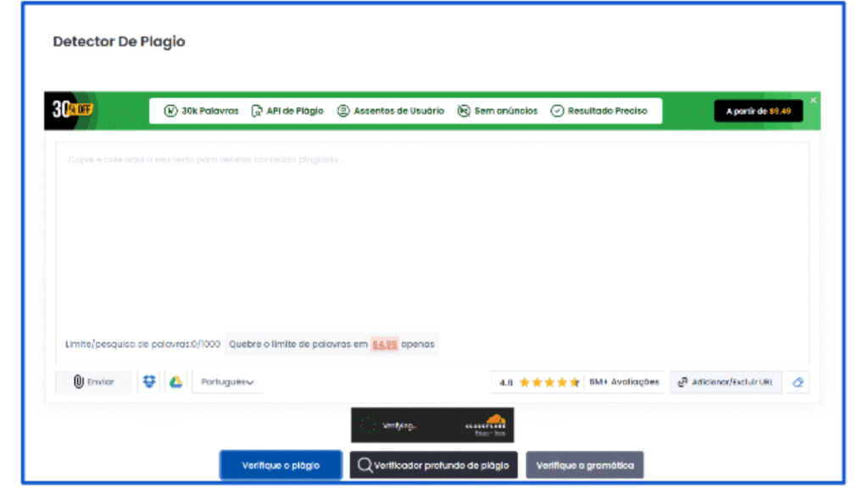Click the Cloudflare verifying widget

point(432,425)
